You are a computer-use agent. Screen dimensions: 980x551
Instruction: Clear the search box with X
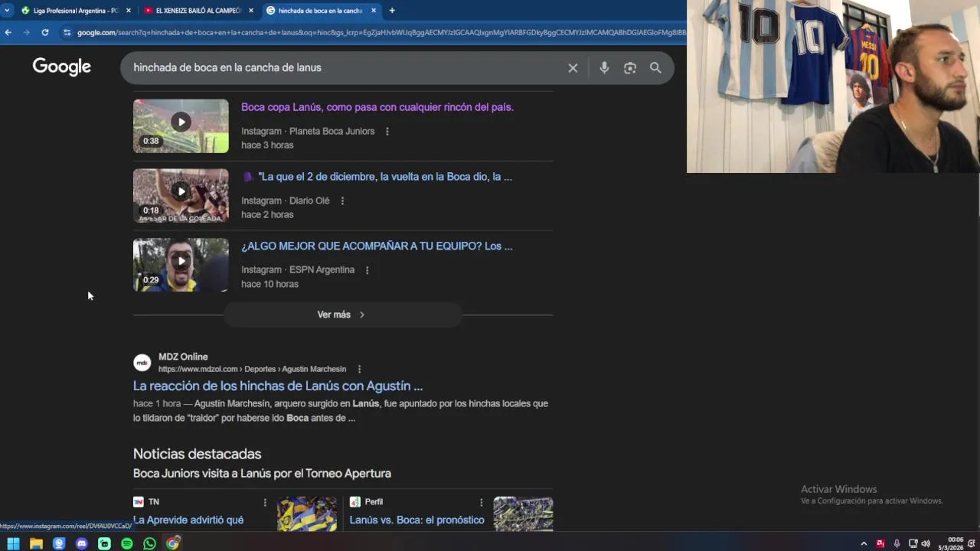point(573,67)
